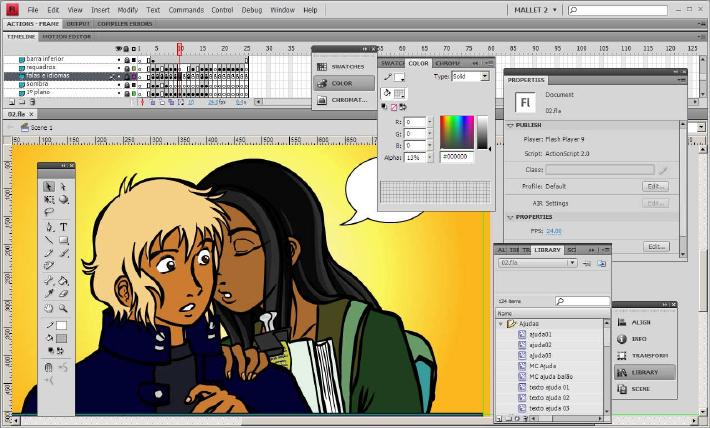This screenshot has height=428, width=710.
Task: Select the Brush tool
Action: click(63, 253)
